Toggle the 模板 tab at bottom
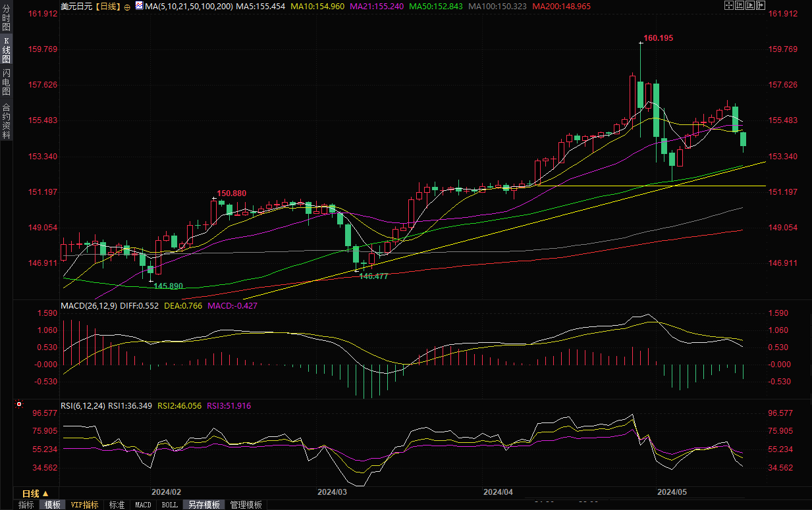 tap(53, 505)
